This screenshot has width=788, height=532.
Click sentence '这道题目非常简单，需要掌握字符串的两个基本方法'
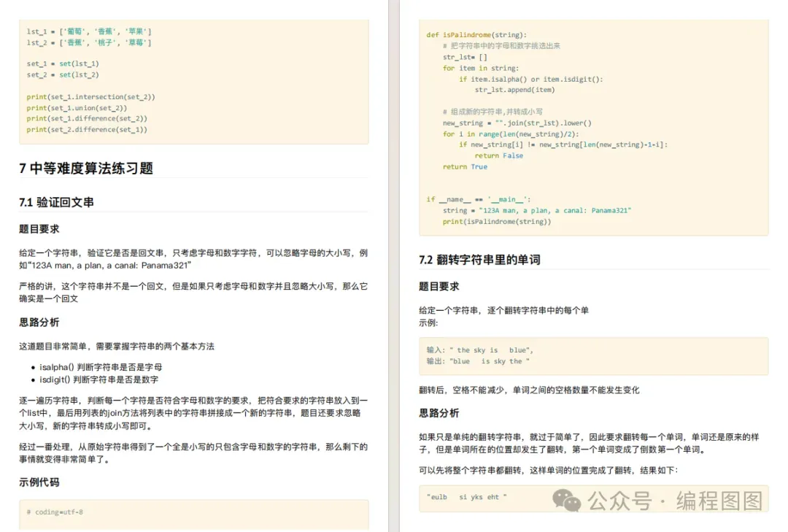pyautogui.click(x=117, y=346)
